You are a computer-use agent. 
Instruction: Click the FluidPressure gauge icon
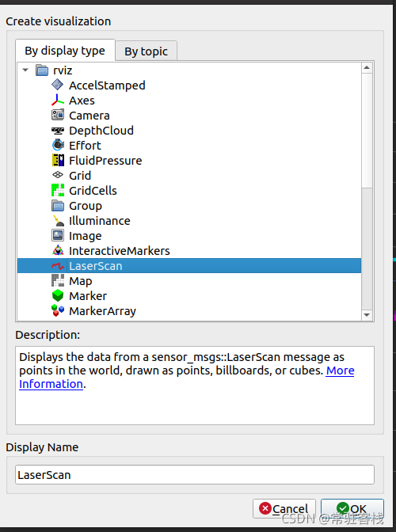click(57, 160)
